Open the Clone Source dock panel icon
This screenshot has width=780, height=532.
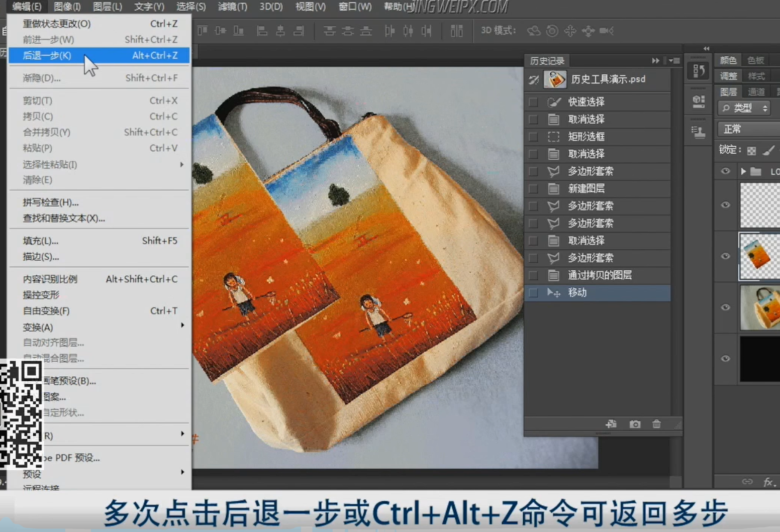click(x=699, y=132)
